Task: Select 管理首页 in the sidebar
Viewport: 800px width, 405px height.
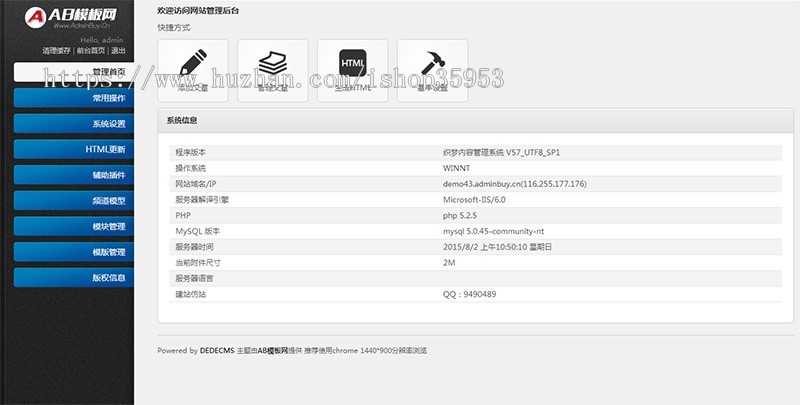Action: pyautogui.click(x=74, y=72)
